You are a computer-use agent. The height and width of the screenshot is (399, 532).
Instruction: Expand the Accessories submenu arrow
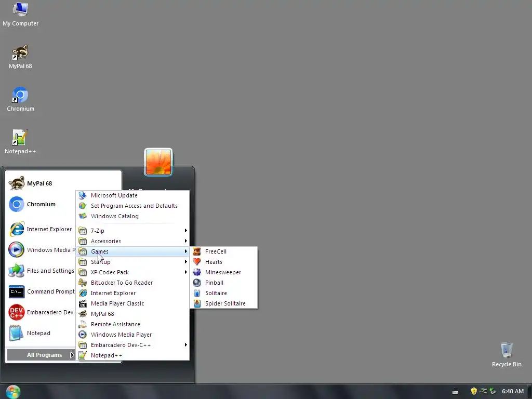(x=185, y=241)
